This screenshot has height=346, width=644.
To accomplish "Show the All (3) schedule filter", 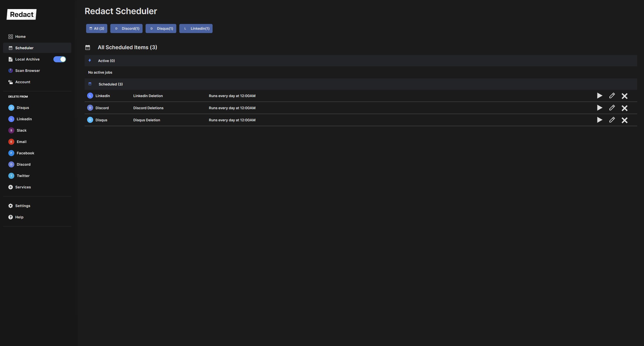I will click(97, 28).
